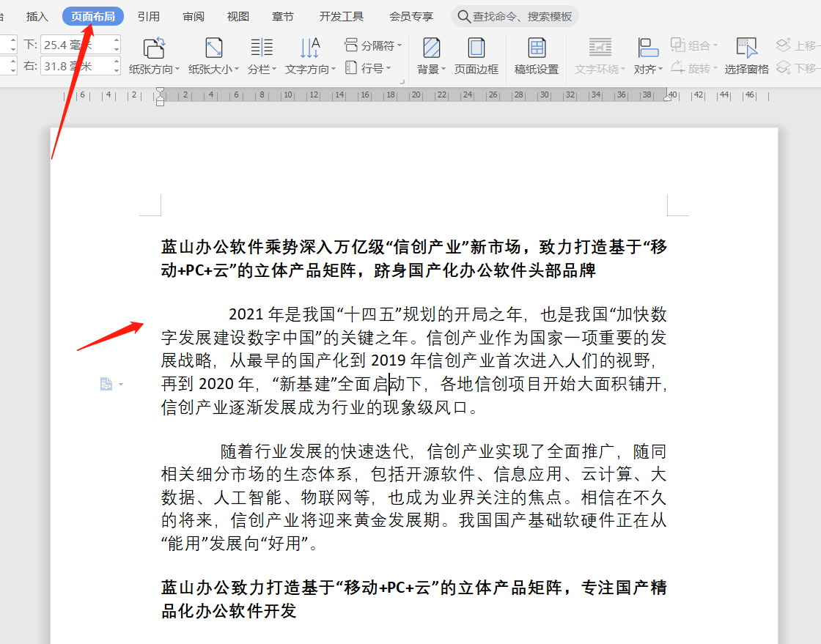Increase the bottom margin with up stepper
Screen dimensions: 821x644
[117, 40]
